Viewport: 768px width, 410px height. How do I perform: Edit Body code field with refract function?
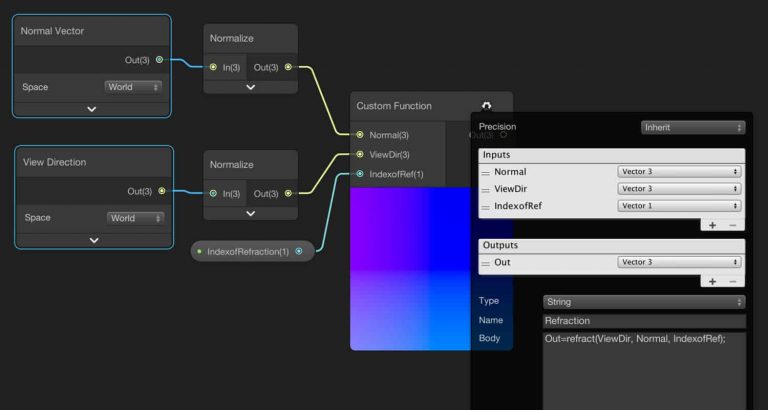coord(644,371)
